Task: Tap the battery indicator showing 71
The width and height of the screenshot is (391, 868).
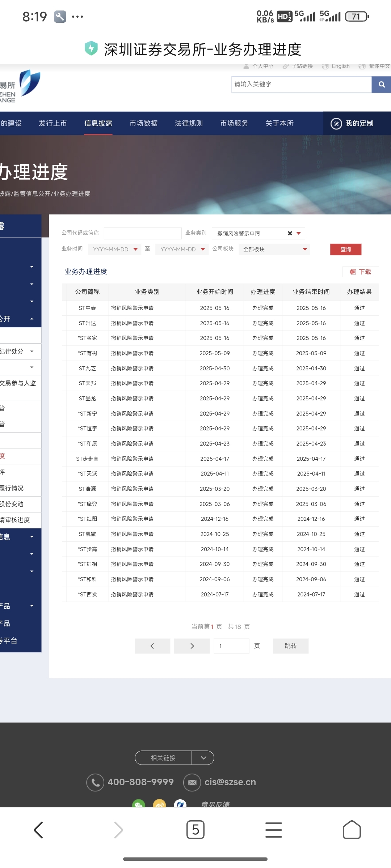Action: 357,17
